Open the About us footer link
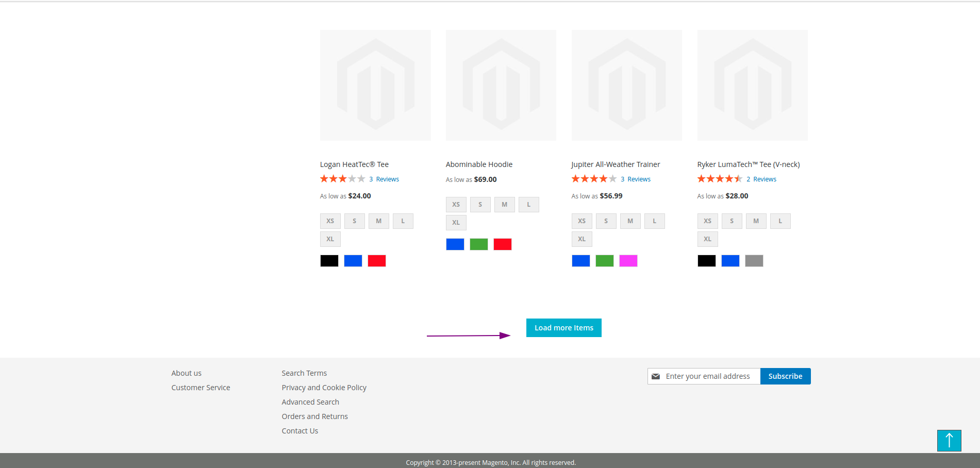980x468 pixels. pyautogui.click(x=187, y=373)
